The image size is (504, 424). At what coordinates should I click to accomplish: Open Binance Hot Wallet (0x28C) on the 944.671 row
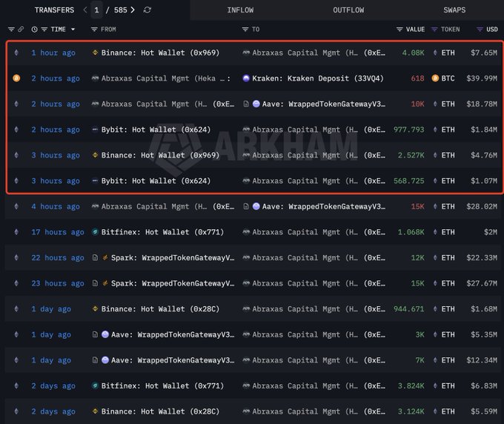pos(160,309)
